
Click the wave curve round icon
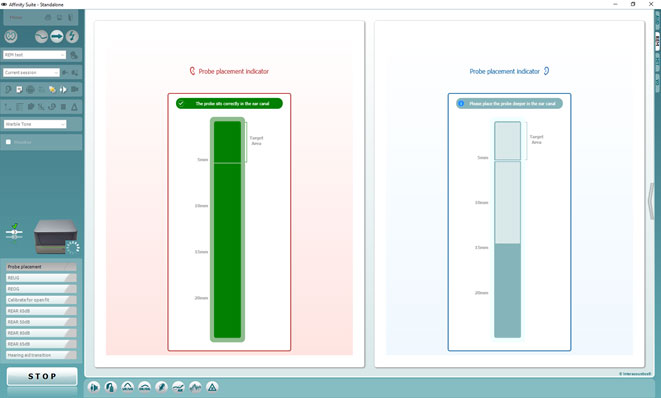click(x=41, y=37)
